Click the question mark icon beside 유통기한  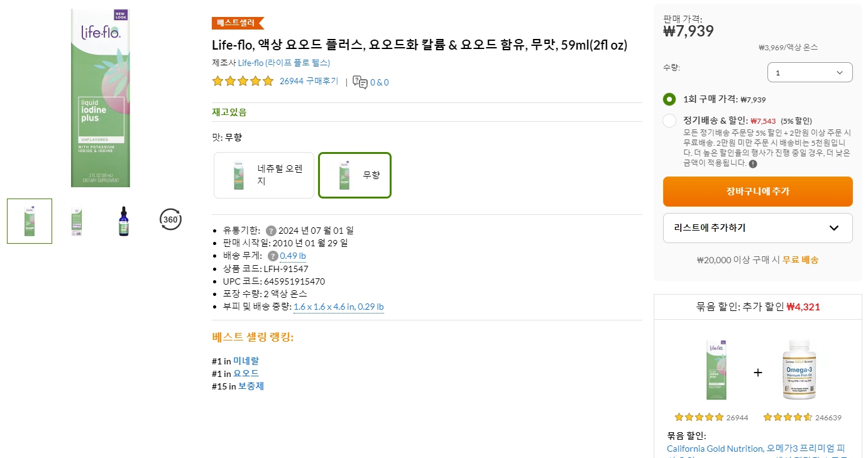pos(270,230)
